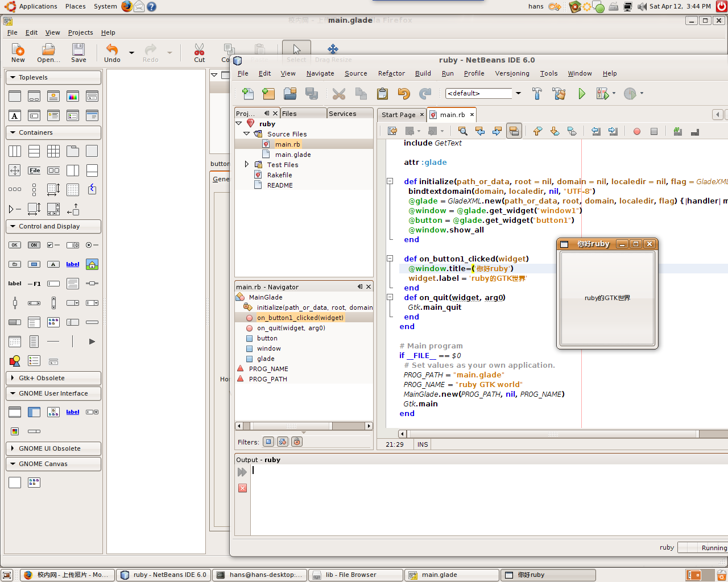Click the New Project icon in NetBeans toolbar
Image resolution: width=728 pixels, height=582 pixels.
(268, 93)
